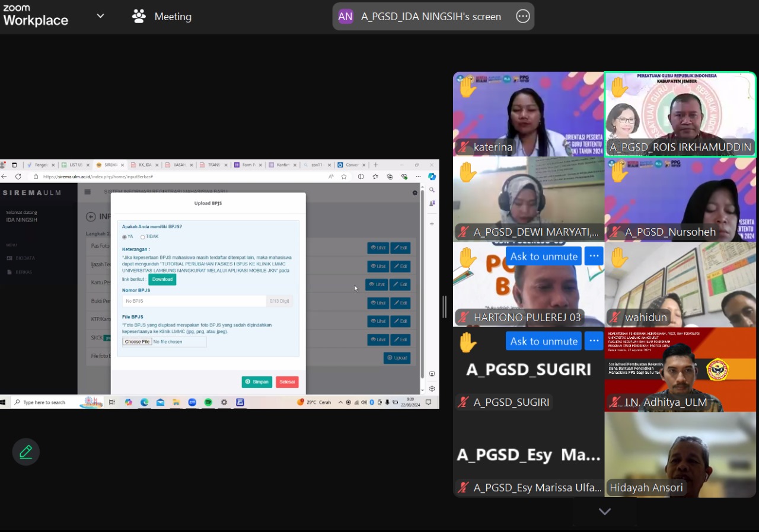
Task: Open Zoom icon on the shared taskbar
Action: pyautogui.click(x=192, y=402)
